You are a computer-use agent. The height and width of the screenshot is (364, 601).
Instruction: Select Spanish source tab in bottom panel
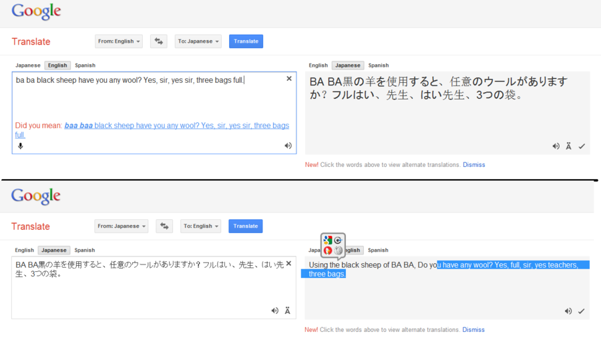[x=85, y=250]
